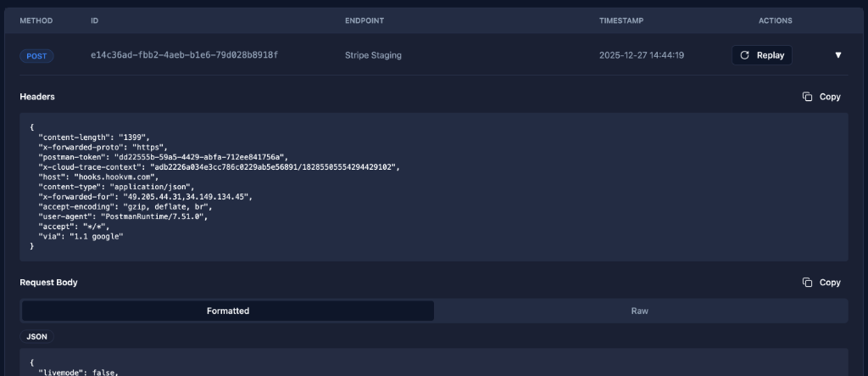Click the Stripe Staging endpoint name
The height and width of the screenshot is (376, 868).
coord(373,55)
